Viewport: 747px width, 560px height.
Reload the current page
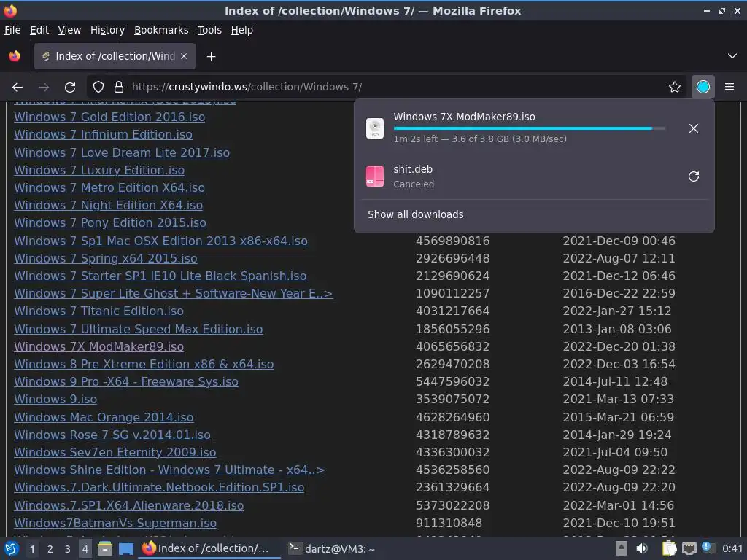point(70,87)
